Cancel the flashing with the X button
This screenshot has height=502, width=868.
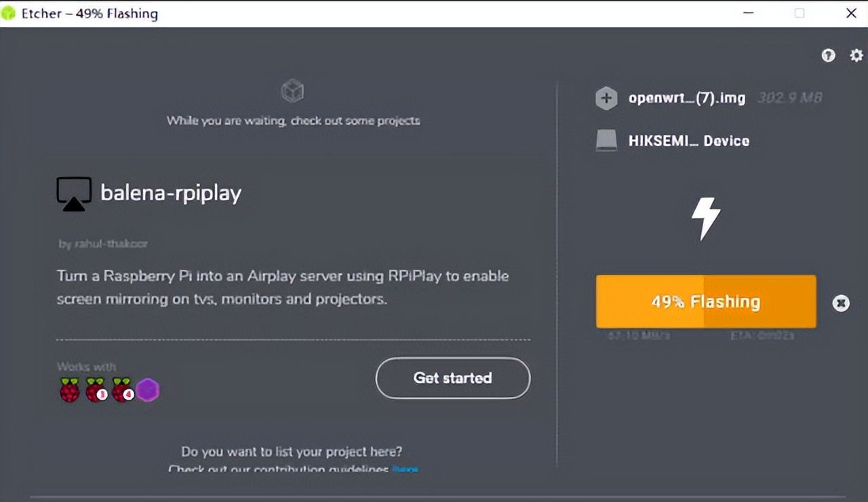click(x=841, y=303)
